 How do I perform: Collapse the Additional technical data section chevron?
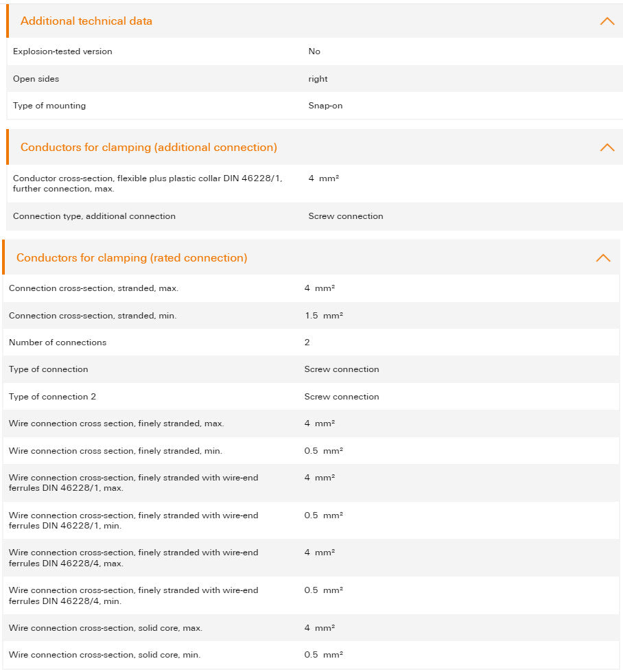pos(607,21)
